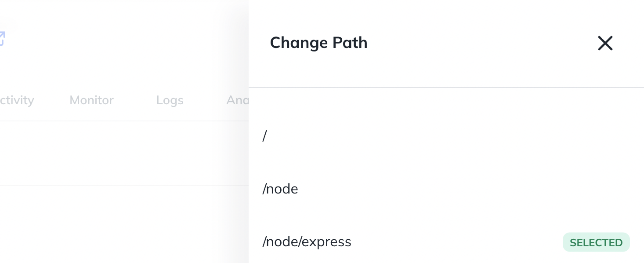This screenshot has height=263, width=644.
Task: Click the SELECTED status label beside /node/express
Action: [596, 242]
